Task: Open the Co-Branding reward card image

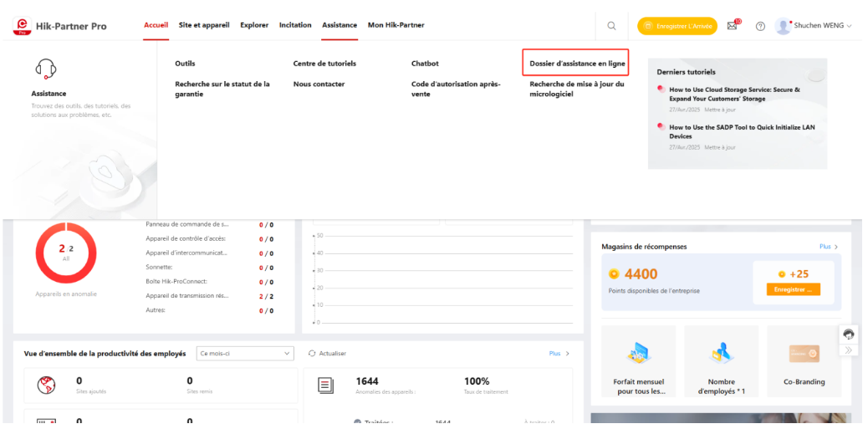Action: 804,353
